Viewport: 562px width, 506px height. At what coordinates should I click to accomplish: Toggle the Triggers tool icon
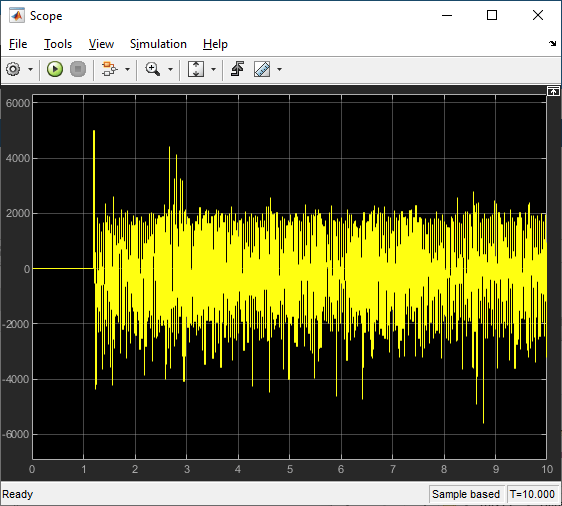[x=237, y=69]
